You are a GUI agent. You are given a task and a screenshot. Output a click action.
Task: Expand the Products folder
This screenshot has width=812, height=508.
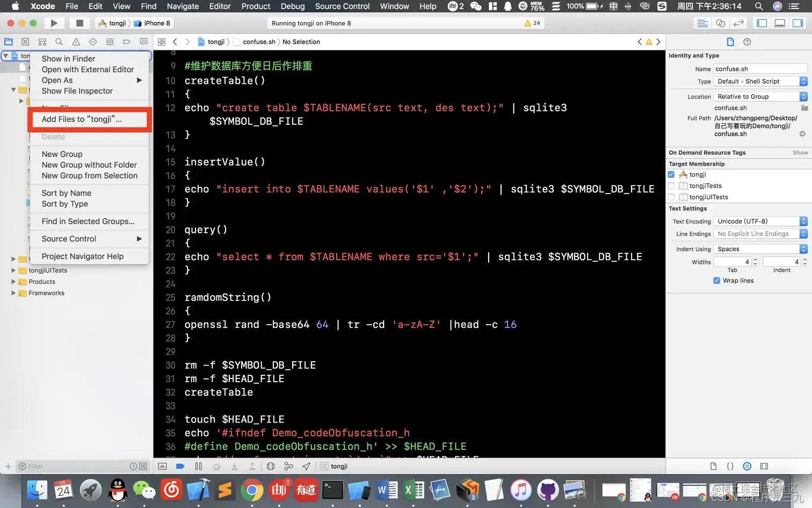tap(13, 282)
